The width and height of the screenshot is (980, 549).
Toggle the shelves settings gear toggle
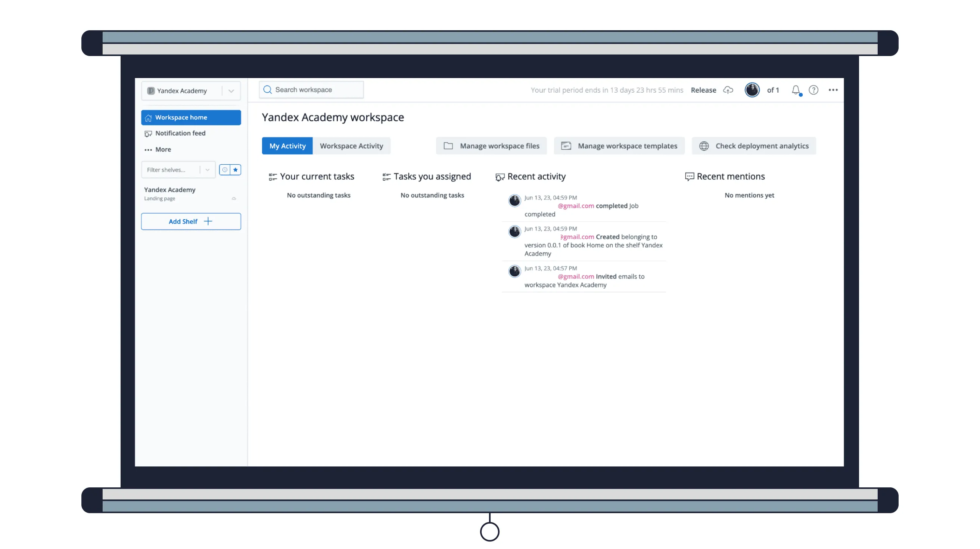click(225, 170)
